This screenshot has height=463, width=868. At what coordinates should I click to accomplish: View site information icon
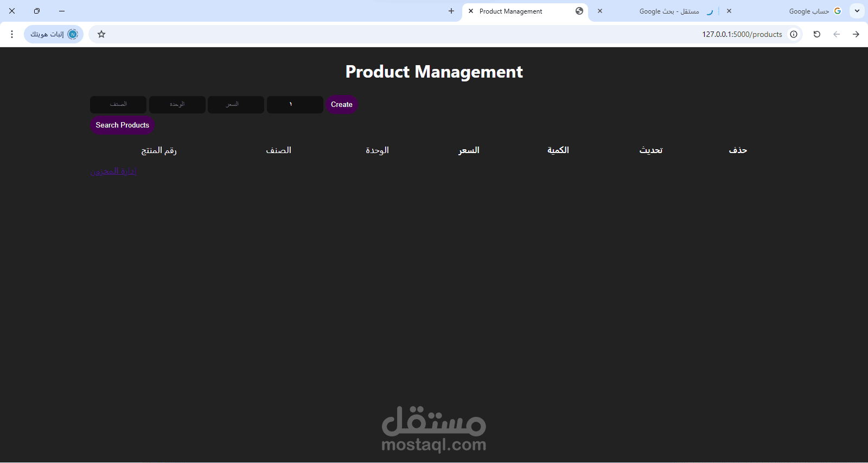click(794, 34)
